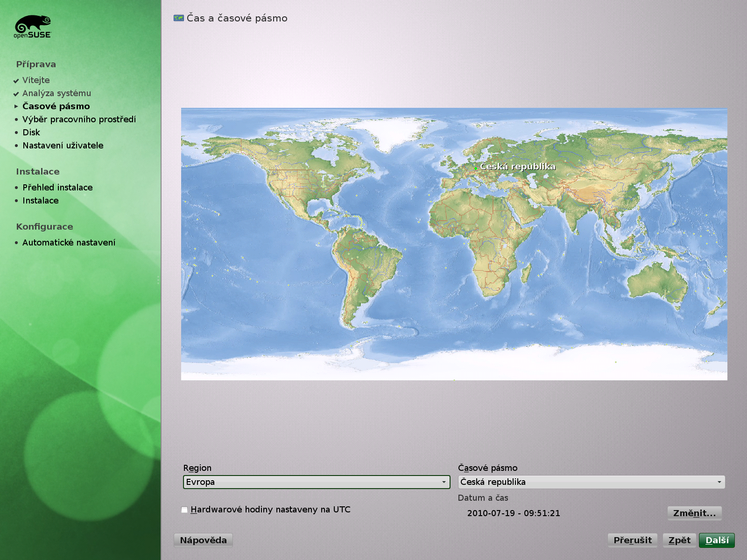Viewport: 747px width, 560px height.
Task: Click the Změnit... button
Action: (694, 513)
